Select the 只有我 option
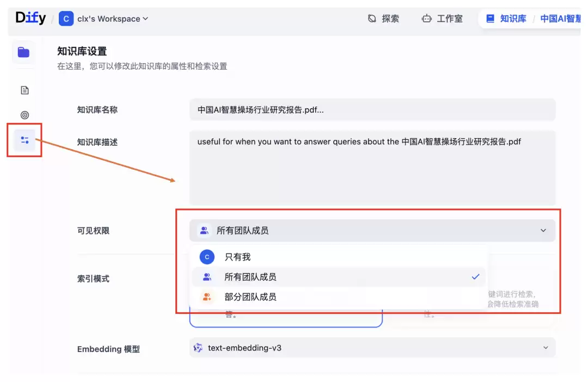This screenshot has width=588, height=382. 339,257
